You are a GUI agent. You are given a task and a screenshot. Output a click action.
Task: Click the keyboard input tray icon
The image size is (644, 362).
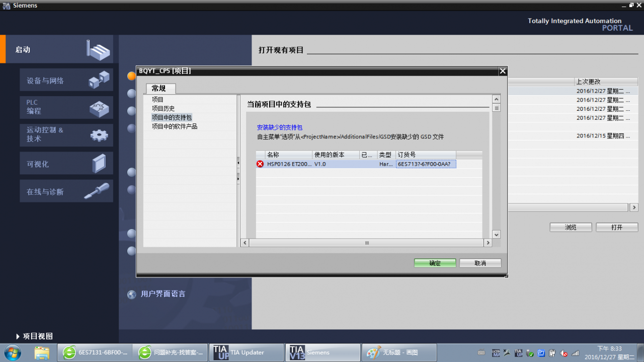click(x=481, y=353)
